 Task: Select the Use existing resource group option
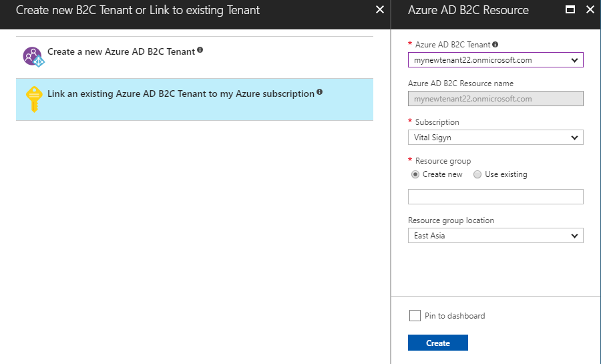[477, 174]
